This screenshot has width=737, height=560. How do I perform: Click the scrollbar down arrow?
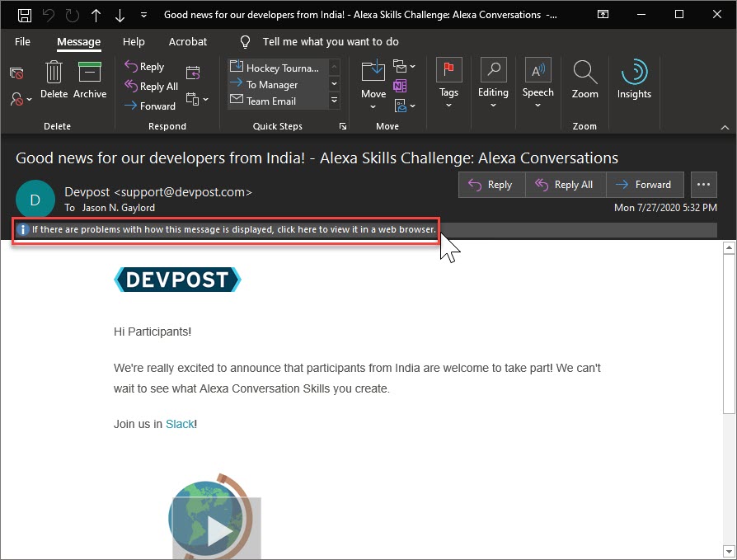pyautogui.click(x=729, y=551)
